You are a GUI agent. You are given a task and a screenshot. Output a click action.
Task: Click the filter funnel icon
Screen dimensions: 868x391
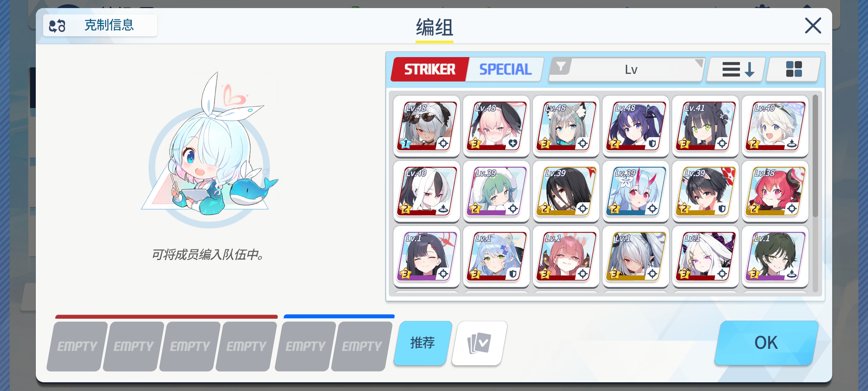(x=561, y=67)
